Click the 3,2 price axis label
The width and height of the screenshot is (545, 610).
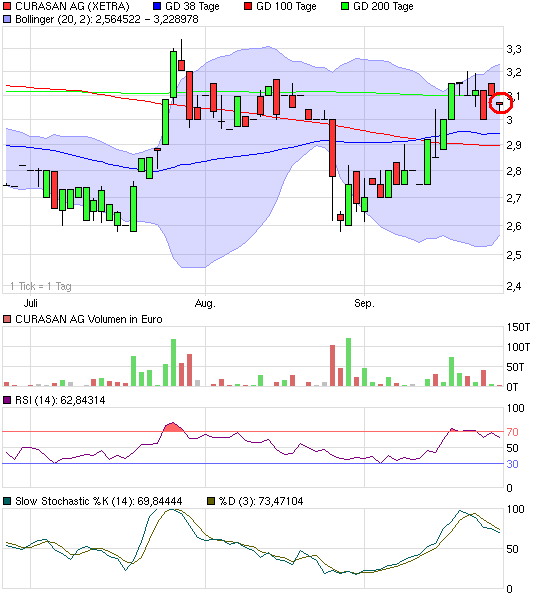(513, 72)
